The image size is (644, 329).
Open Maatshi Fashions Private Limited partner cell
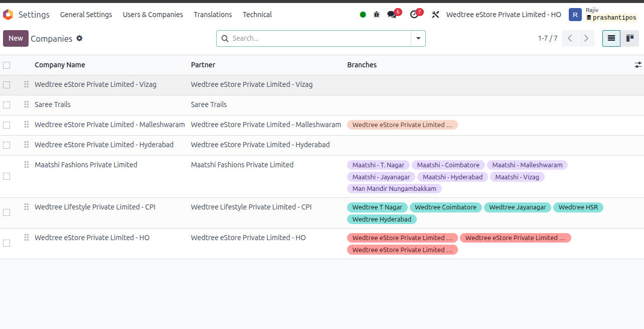point(242,165)
